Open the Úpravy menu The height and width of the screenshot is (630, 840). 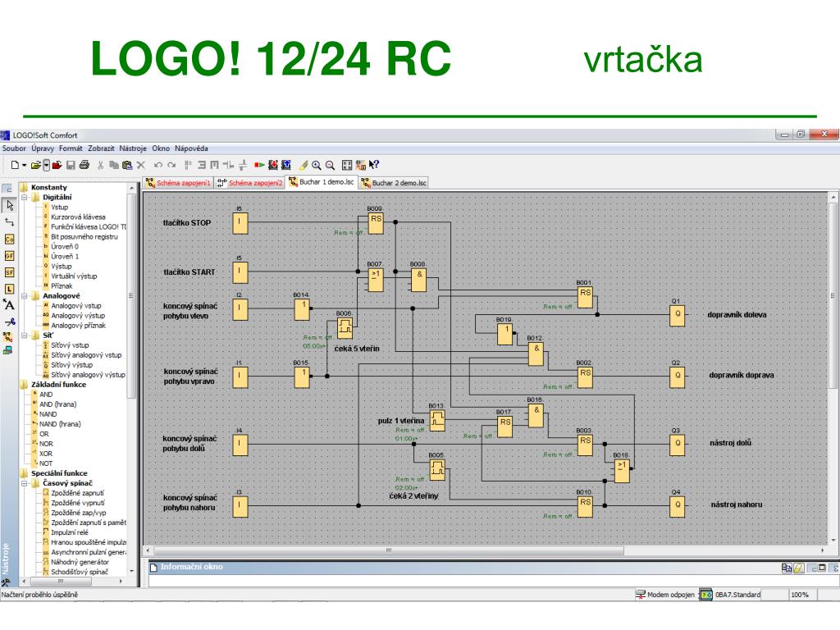pyautogui.click(x=43, y=148)
